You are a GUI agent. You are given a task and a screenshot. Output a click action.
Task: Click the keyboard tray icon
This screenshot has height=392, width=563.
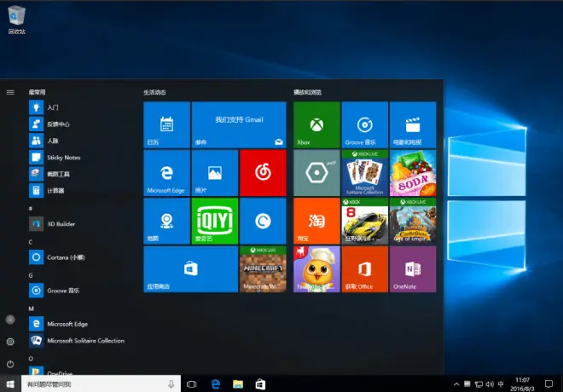(467, 383)
